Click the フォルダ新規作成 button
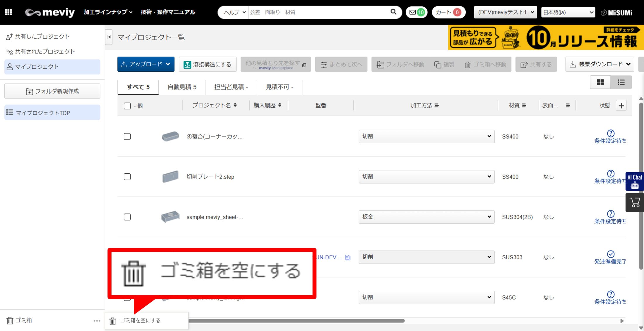The image size is (644, 331). (52, 91)
